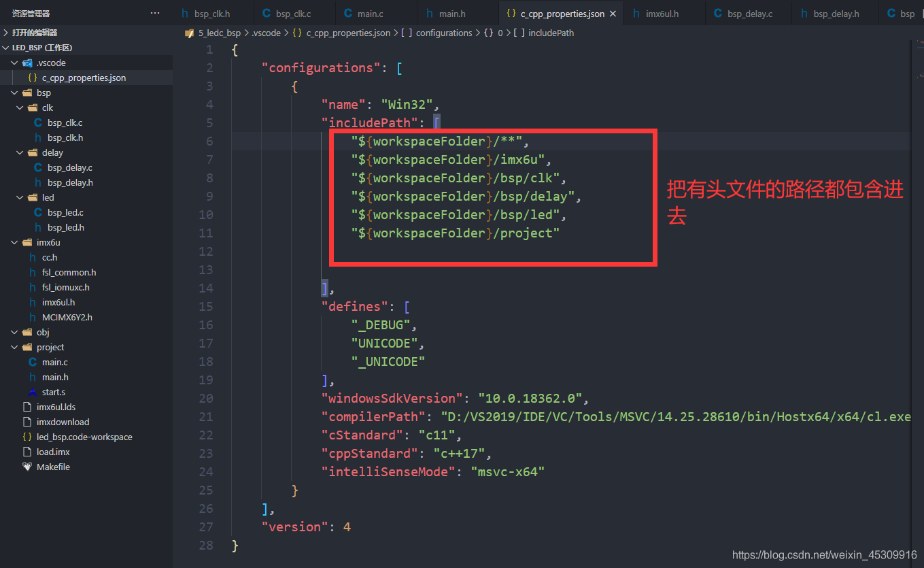
Task: Click the header icon of fsl_iomuxc.h
Action: [33, 287]
